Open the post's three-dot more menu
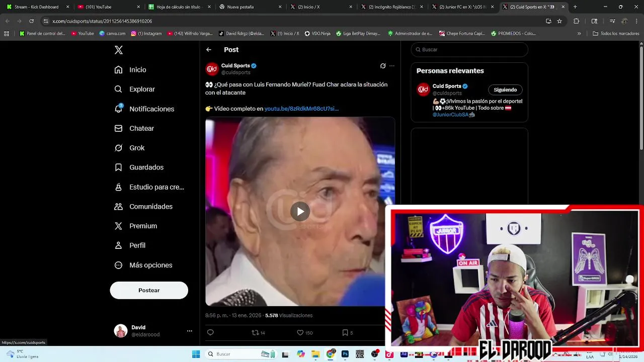644x362 pixels. [392, 66]
